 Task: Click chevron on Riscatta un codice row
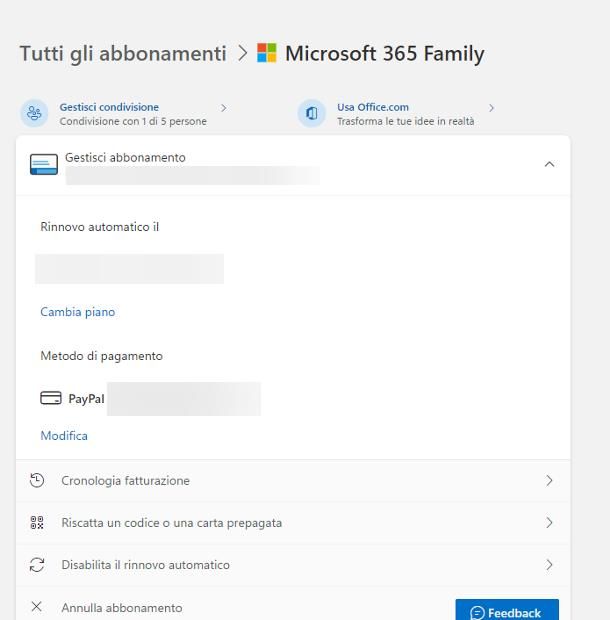[x=550, y=523]
